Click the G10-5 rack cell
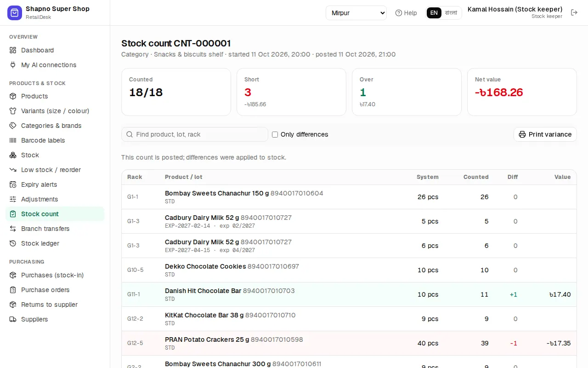The width and height of the screenshot is (588, 368). 136,270
